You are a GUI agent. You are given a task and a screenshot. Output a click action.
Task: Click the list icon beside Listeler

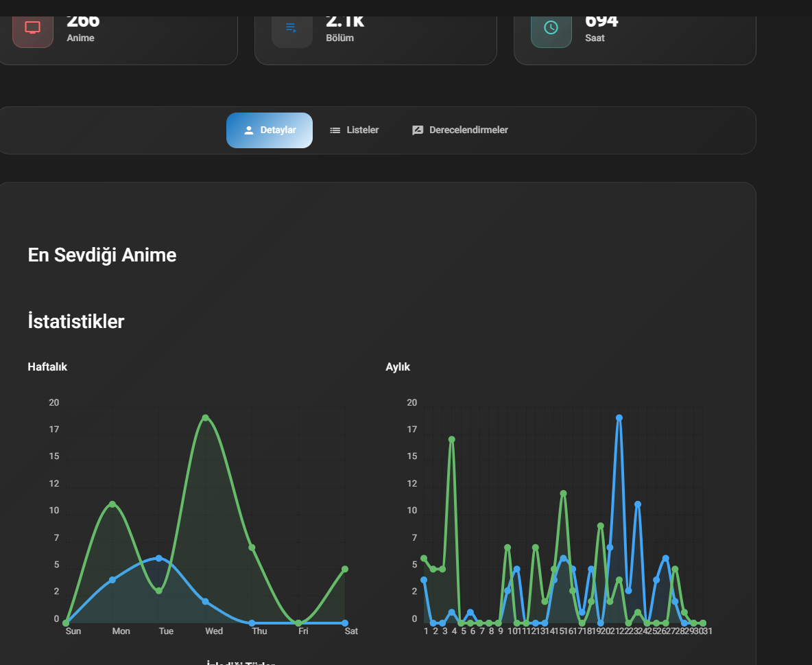pos(335,130)
